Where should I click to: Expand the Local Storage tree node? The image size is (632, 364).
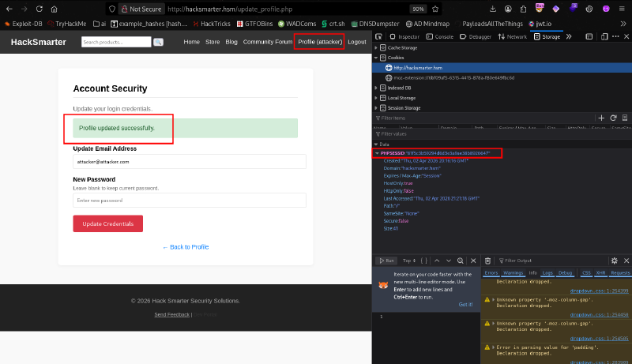click(376, 98)
